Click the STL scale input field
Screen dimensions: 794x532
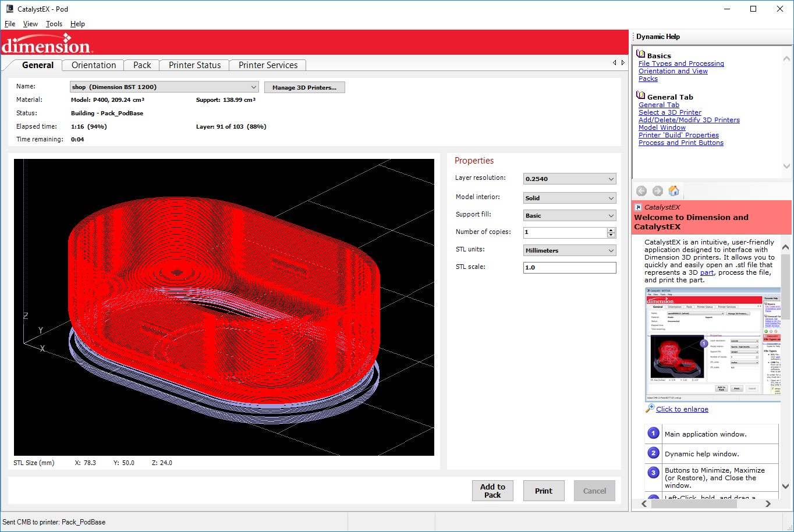570,268
